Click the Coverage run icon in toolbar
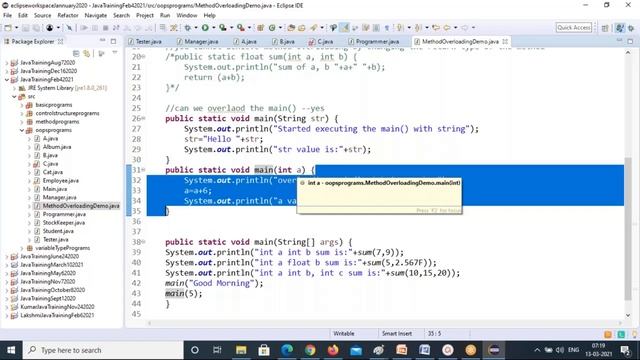 tap(222, 28)
